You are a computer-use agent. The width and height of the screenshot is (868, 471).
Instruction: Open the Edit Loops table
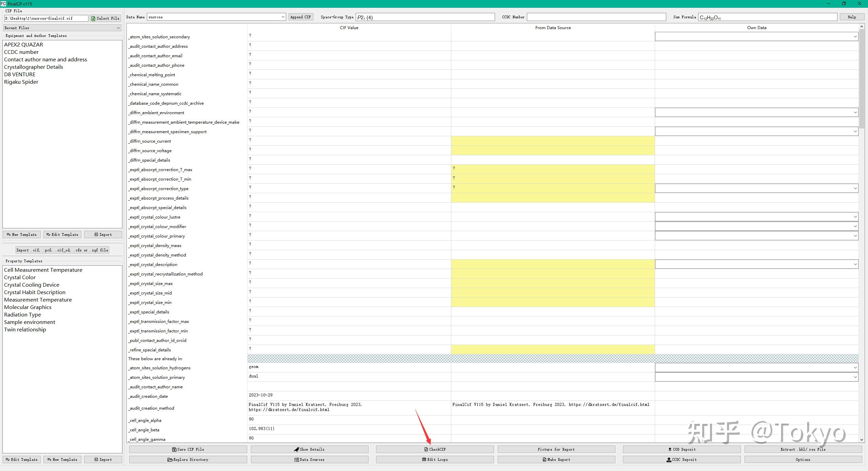pyautogui.click(x=435, y=459)
